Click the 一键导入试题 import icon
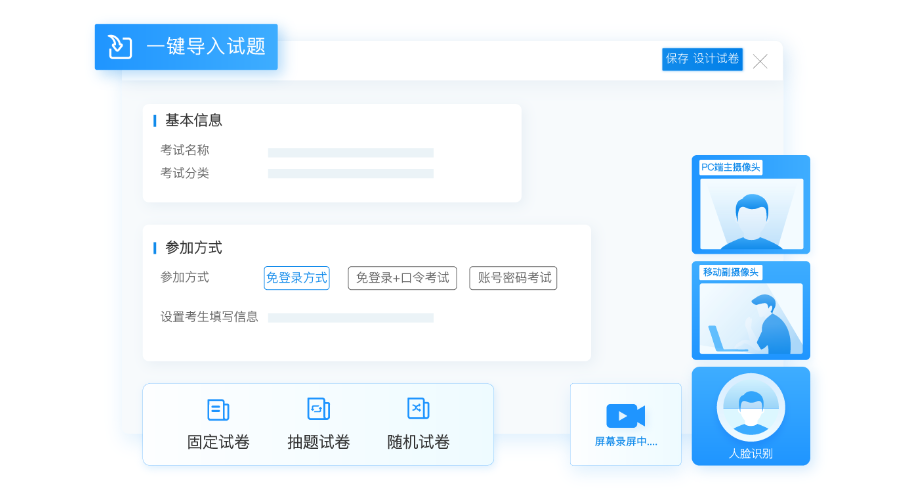 click(x=120, y=47)
